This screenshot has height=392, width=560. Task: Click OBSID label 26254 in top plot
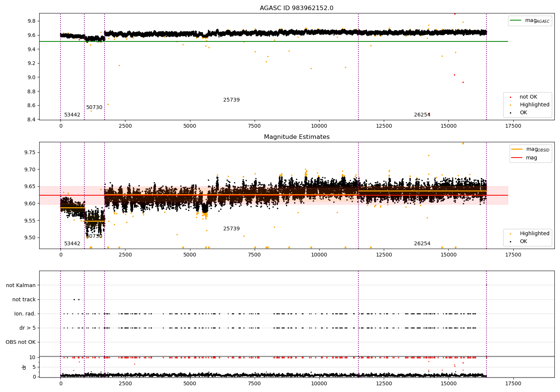(422, 115)
